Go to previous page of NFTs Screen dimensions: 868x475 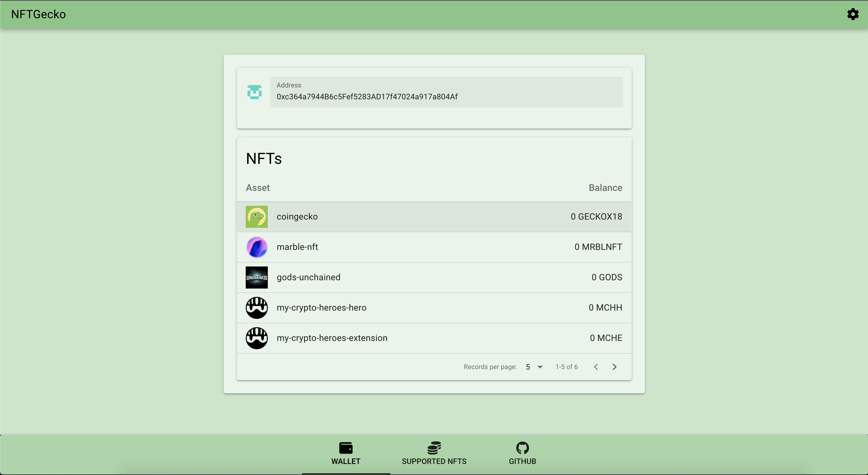(596, 367)
